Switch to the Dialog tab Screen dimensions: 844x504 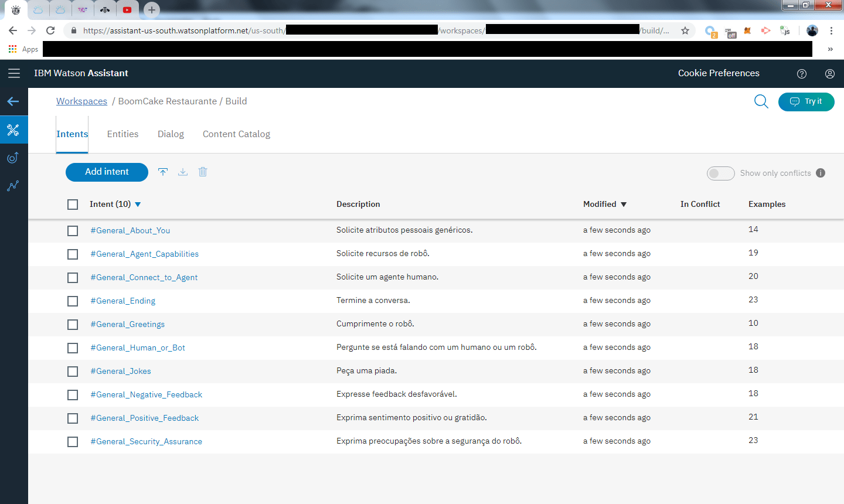pos(171,134)
